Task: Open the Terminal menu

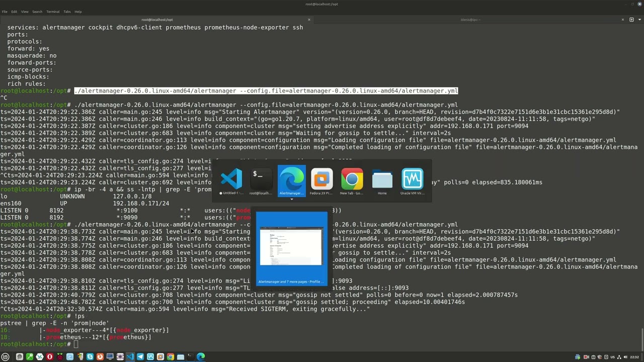Action: [53, 12]
